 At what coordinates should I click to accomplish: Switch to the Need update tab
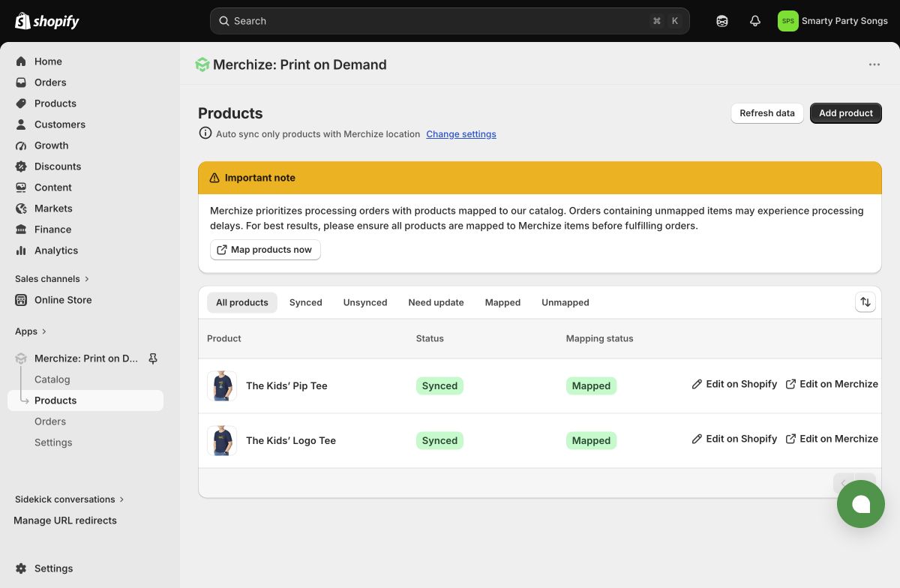(x=436, y=302)
